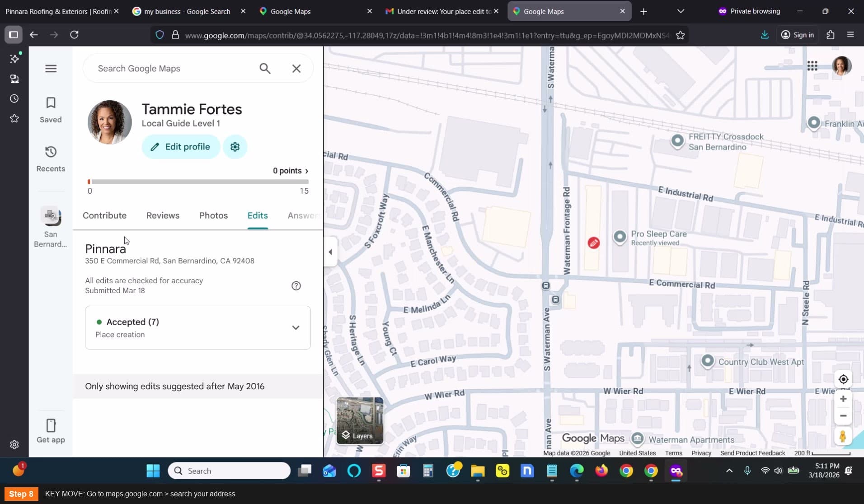The height and width of the screenshot is (504, 864).
Task: Open browser history sidebar icon
Action: point(14,98)
